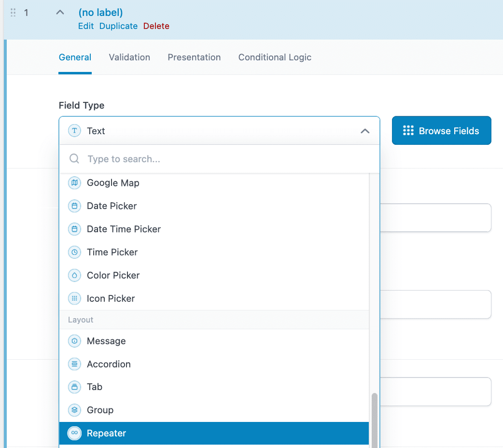Grab the field row drag handle
503x448 pixels.
click(13, 13)
